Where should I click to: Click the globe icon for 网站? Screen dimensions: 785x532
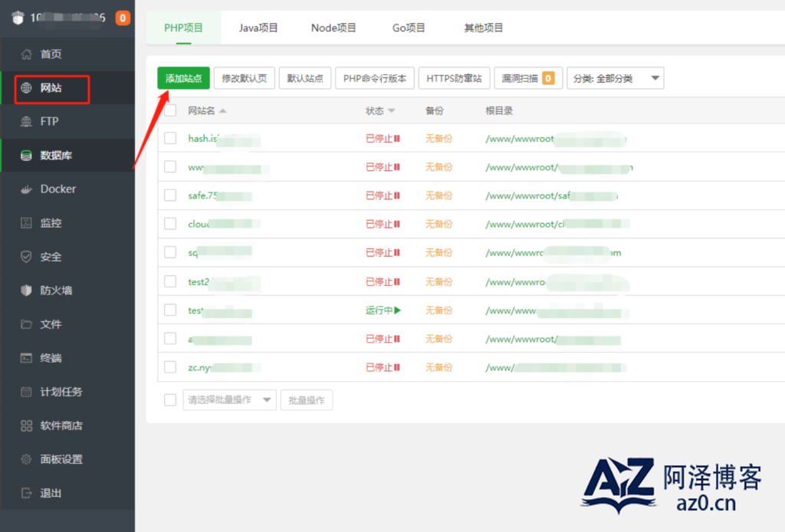click(x=26, y=88)
